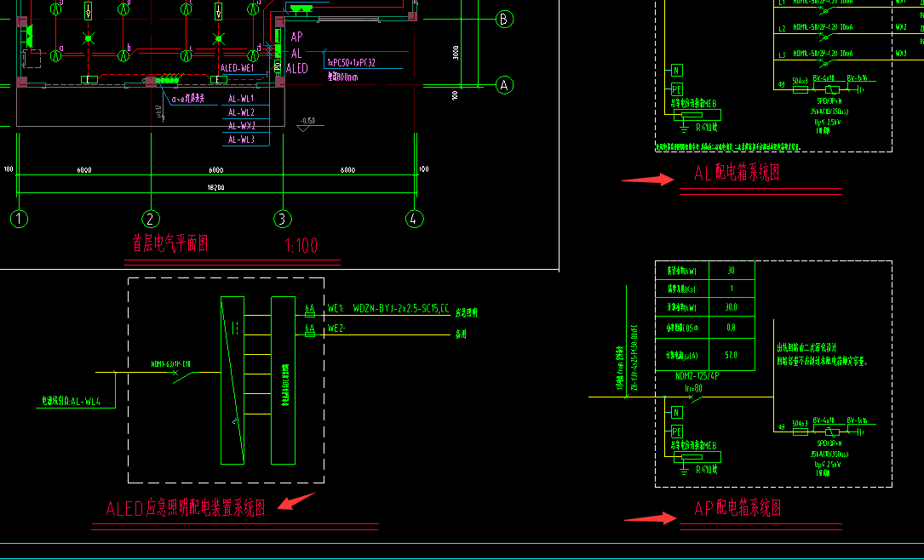Select the 50Ax3 fuse symbol in AP diagram

pyautogui.click(x=801, y=432)
